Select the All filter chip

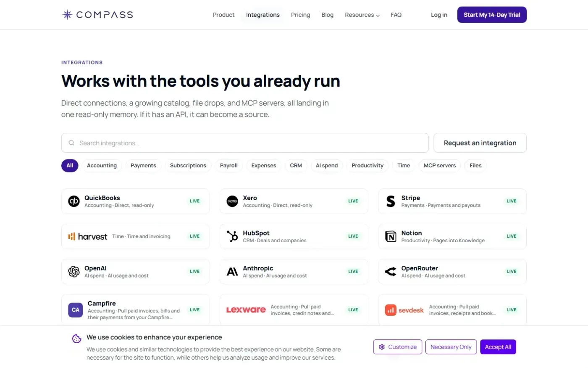pos(70,166)
